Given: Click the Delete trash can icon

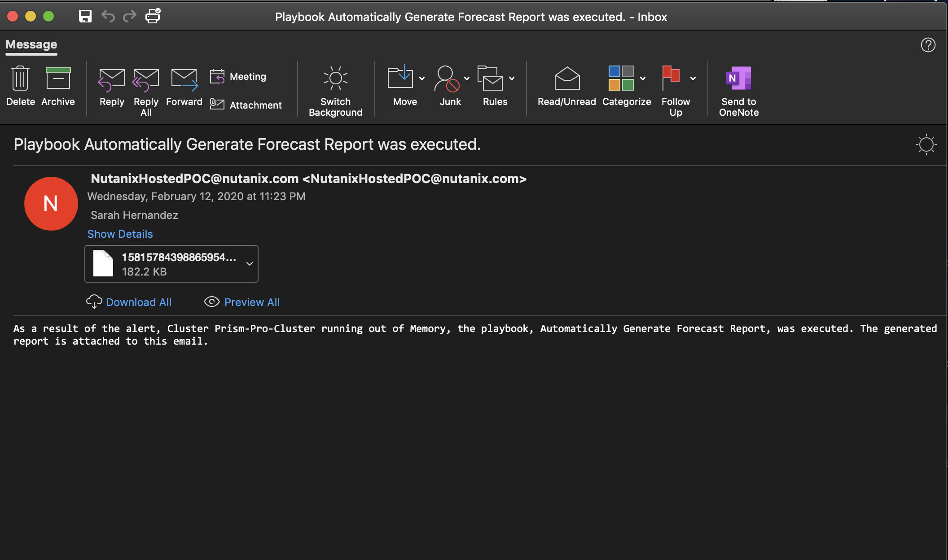Looking at the screenshot, I should pyautogui.click(x=20, y=79).
